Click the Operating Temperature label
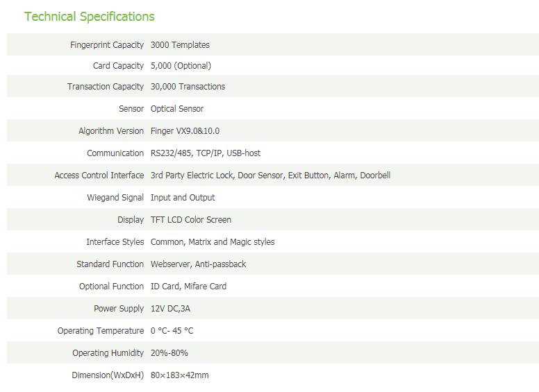The width and height of the screenshot is (539, 392). tap(101, 331)
